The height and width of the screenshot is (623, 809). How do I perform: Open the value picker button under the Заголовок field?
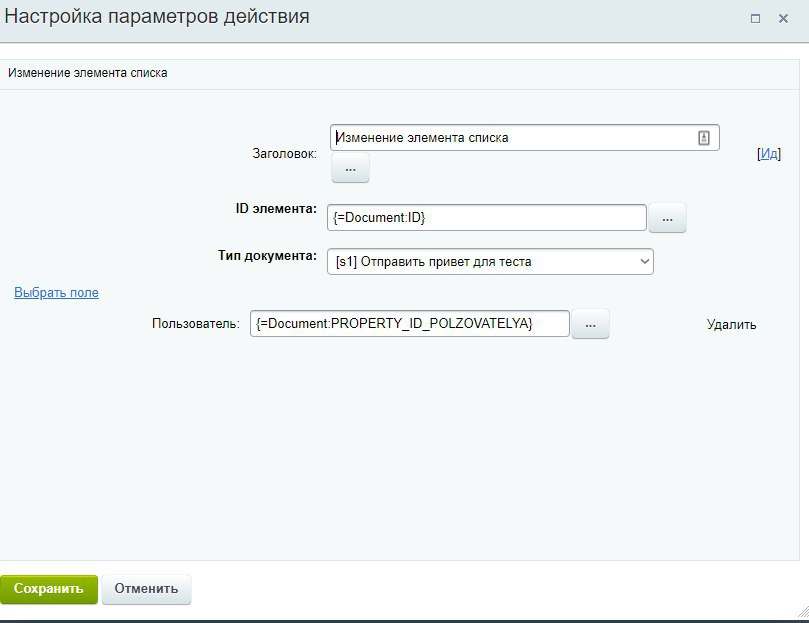point(350,168)
